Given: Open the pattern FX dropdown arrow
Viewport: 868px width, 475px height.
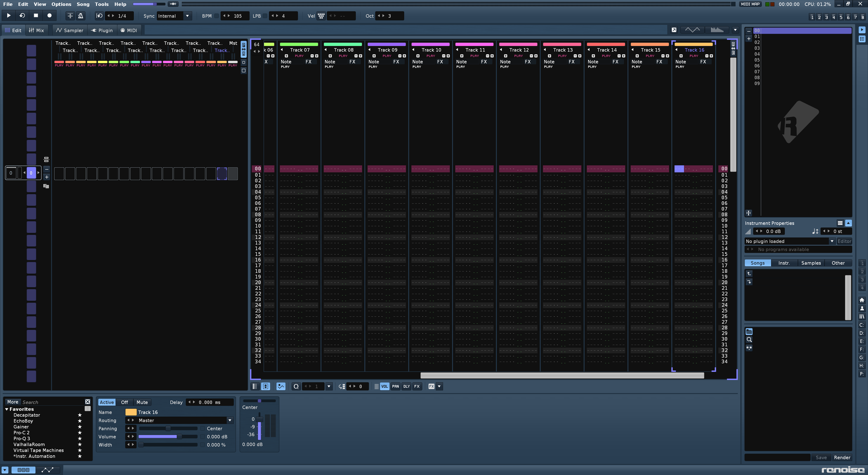Looking at the screenshot, I should coord(439,386).
